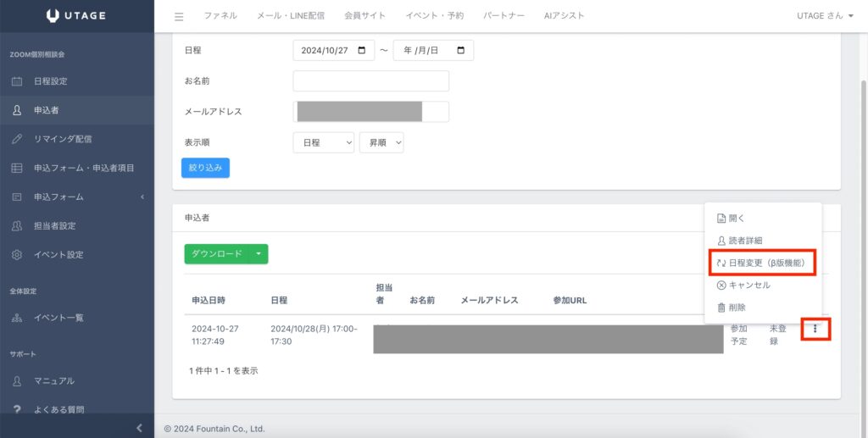Click the circled-x icon next to キャンセル
This screenshot has height=438, width=868.
(721, 286)
